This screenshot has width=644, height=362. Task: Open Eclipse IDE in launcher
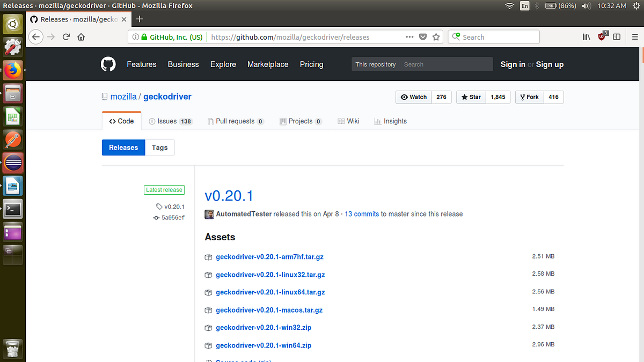[x=13, y=162]
